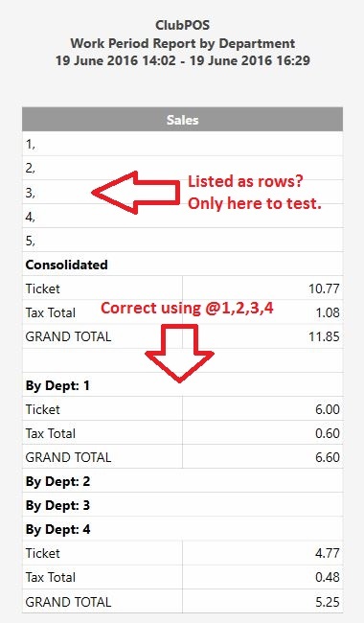This screenshot has height=623, width=364.
Task: Click the Sales table header
Action: coord(183,120)
